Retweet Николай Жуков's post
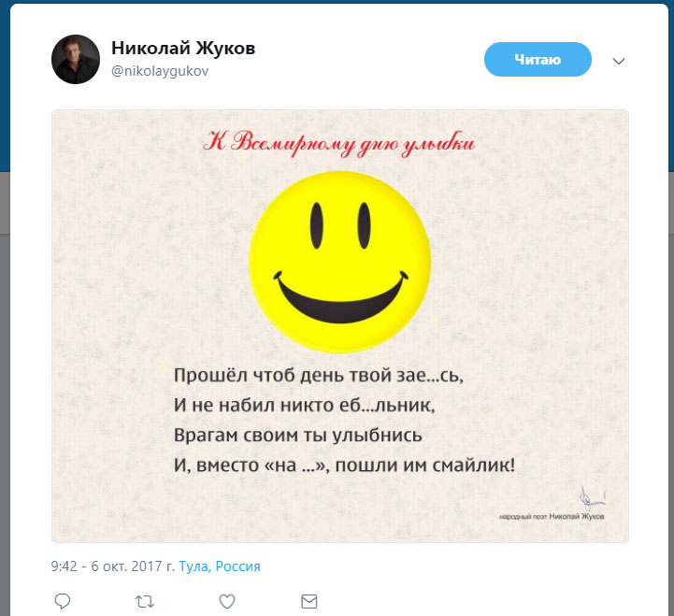 coord(144,601)
